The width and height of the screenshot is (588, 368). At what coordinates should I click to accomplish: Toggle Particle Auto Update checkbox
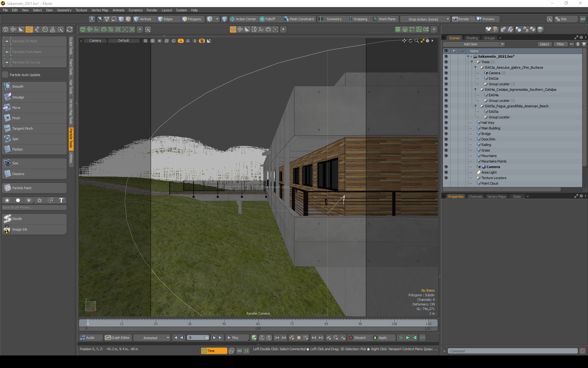pyautogui.click(x=6, y=75)
